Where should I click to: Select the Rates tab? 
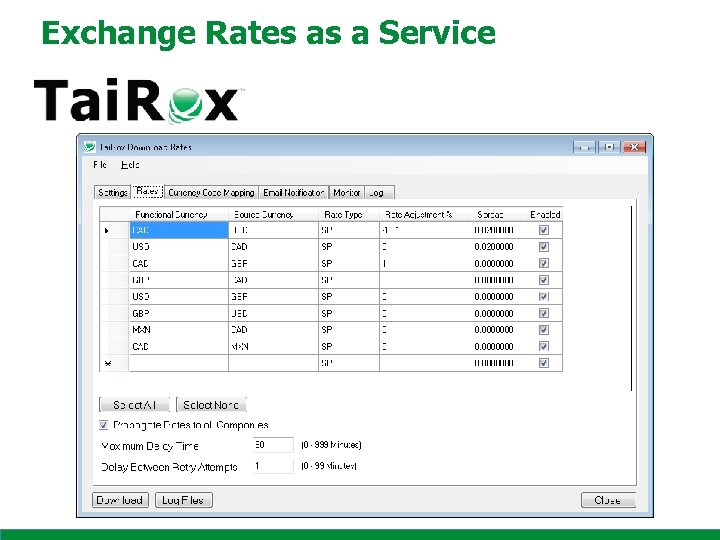pyautogui.click(x=147, y=191)
